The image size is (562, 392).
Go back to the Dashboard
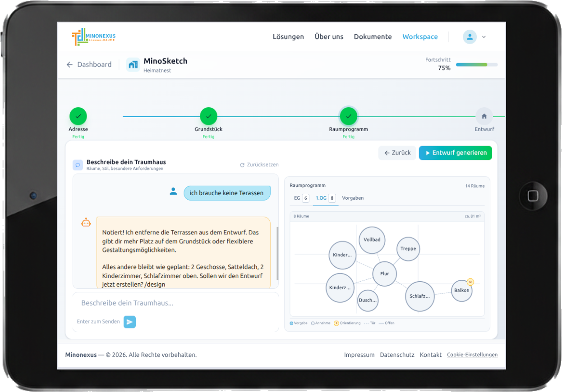click(x=89, y=64)
